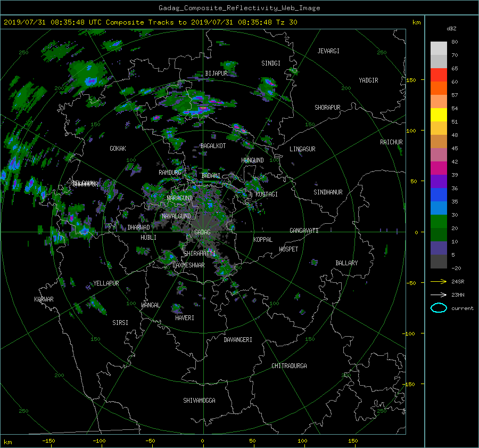This screenshot has height=448, width=479.
Task: Click the NARAGUND city label
Action: (180, 198)
